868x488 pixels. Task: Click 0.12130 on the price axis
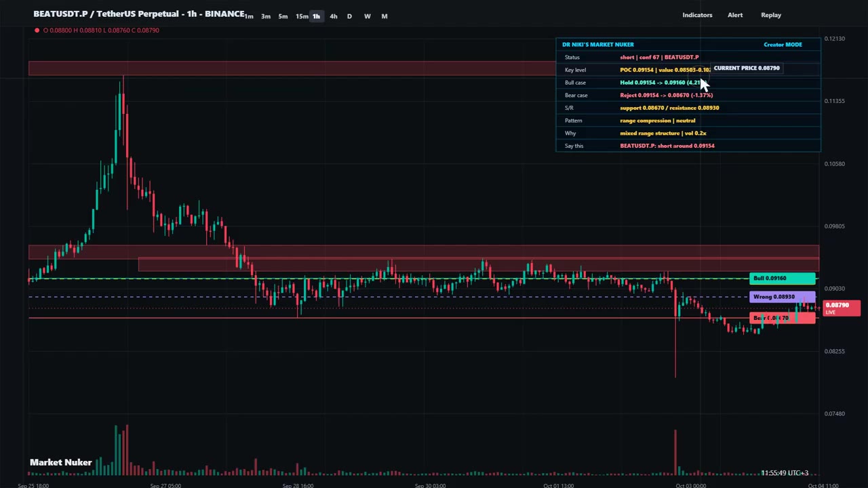[x=835, y=39]
